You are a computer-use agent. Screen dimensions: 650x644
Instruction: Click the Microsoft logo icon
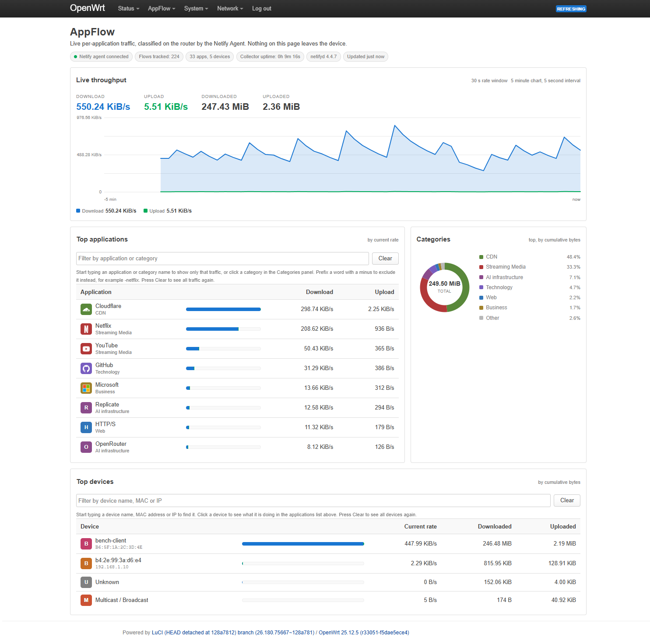86,388
